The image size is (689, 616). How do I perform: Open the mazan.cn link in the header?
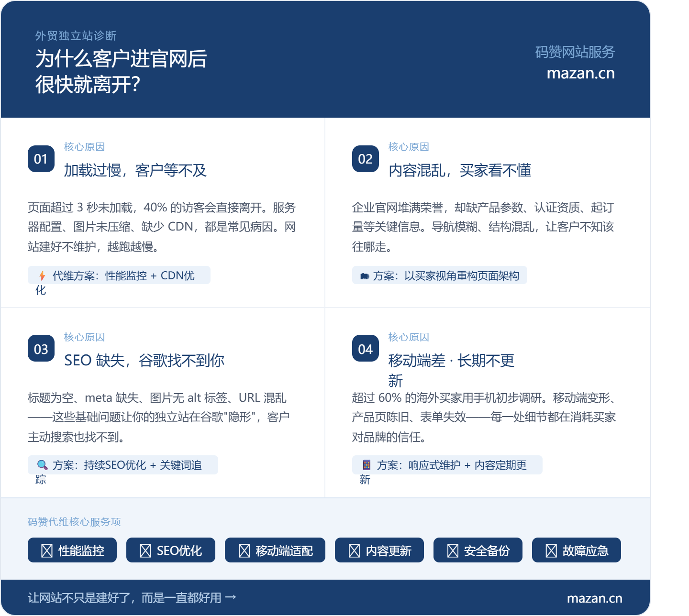point(580,73)
